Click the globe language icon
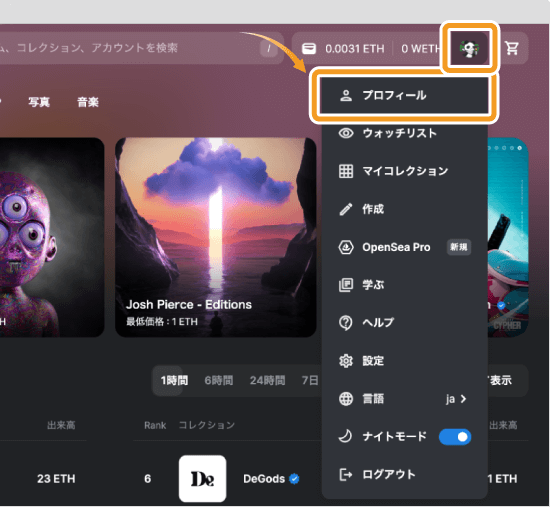Screen dimensions: 550x507 (x=346, y=399)
